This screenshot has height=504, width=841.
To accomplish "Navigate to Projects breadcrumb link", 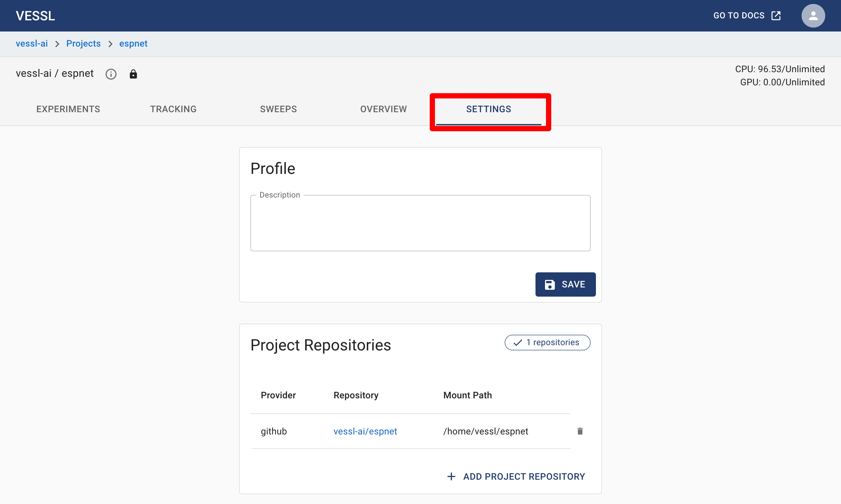I will coord(83,43).
